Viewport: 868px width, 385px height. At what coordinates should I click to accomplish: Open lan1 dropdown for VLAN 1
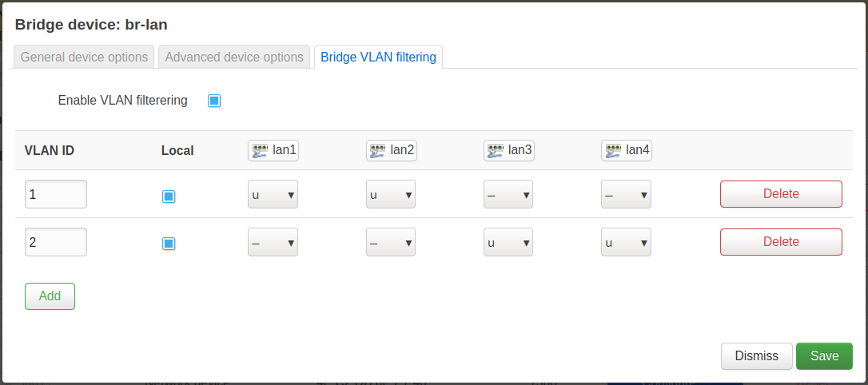[273, 194]
